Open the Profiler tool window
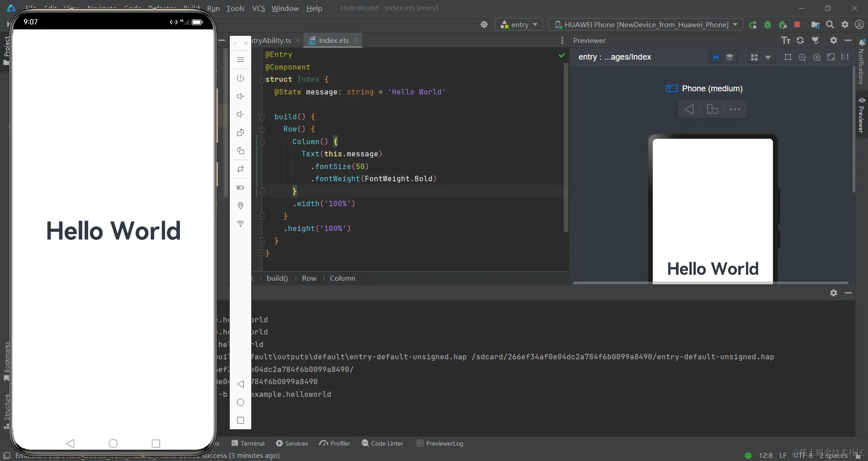Screen dimensions: 868x461 click(x=335, y=443)
